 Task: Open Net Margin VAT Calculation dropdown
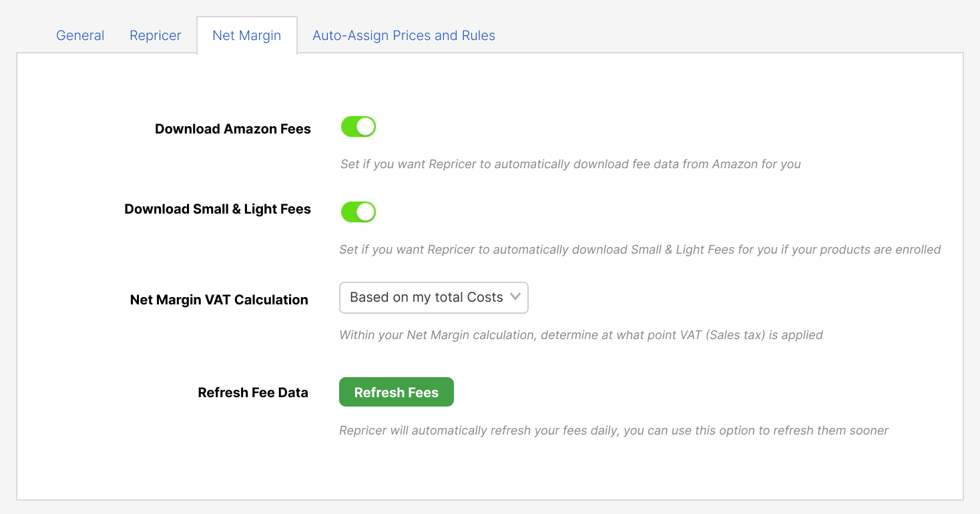tap(434, 298)
